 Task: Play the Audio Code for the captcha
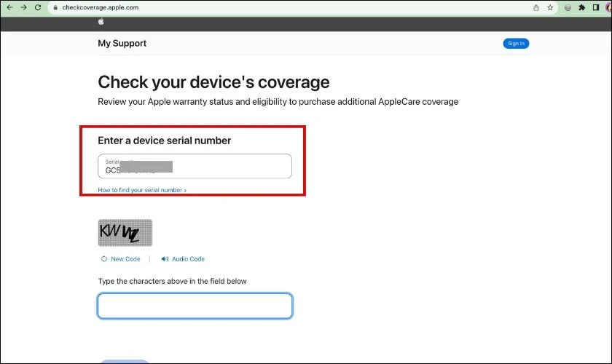pos(183,259)
